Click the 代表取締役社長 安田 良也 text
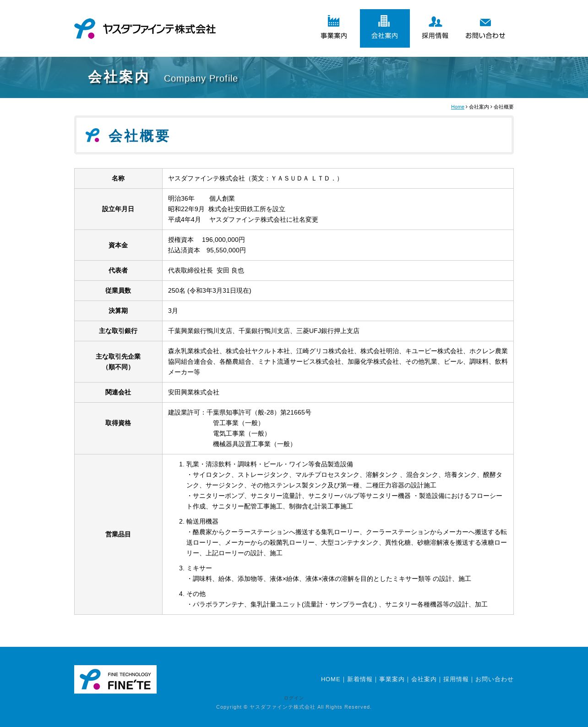588x727 pixels. 206,271
